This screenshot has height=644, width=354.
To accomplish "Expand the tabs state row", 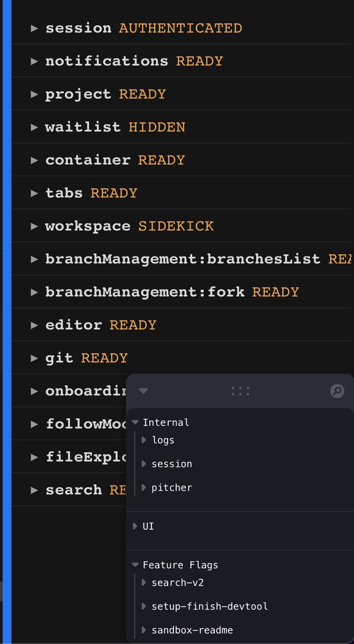I will pyautogui.click(x=183, y=193).
